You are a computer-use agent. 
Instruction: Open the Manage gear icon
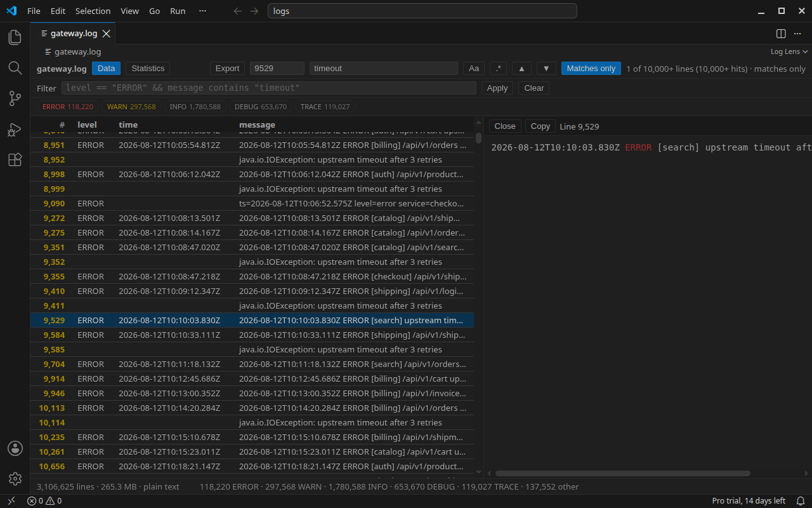point(15,479)
